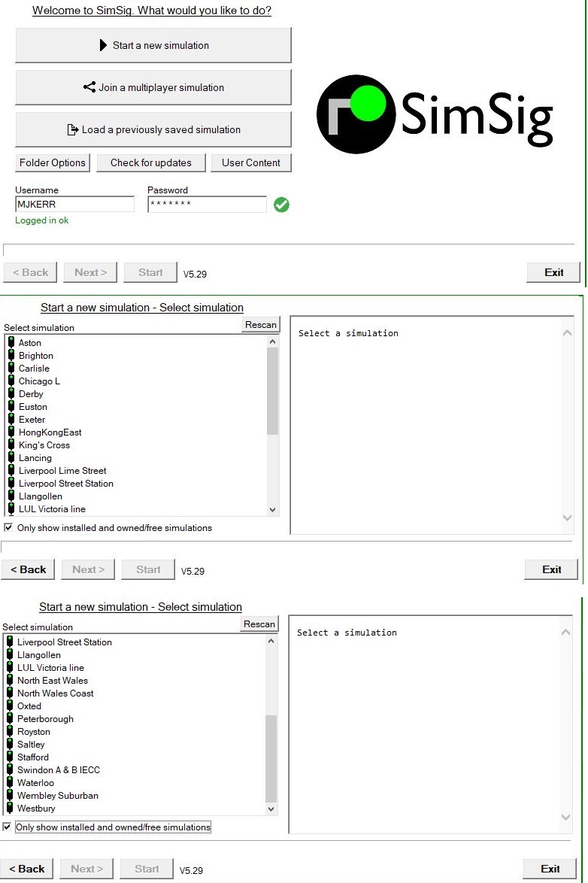Image resolution: width=588 pixels, height=883 pixels.
Task: Select Swindon A & B IECC simulation
Action: coord(58,770)
